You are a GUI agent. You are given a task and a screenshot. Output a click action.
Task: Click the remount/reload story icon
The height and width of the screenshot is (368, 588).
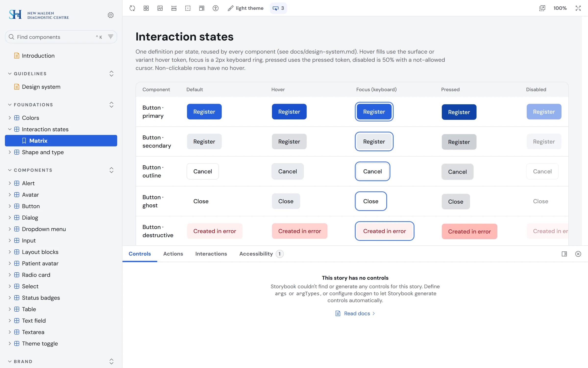tap(132, 8)
